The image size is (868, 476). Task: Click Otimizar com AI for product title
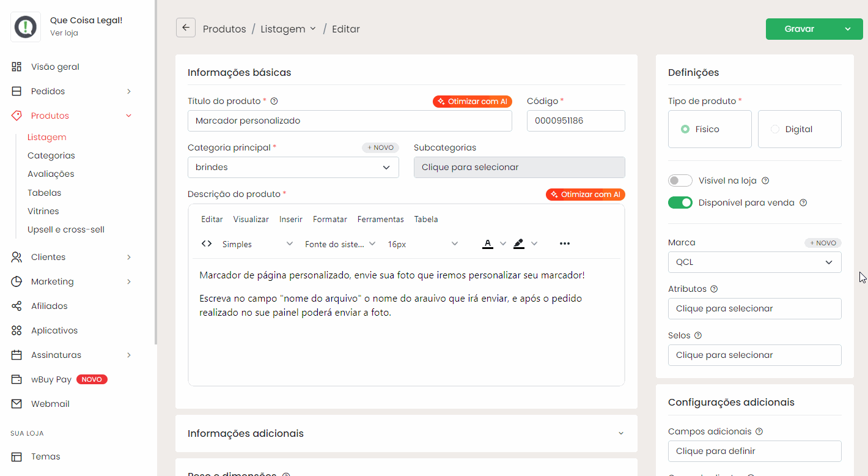472,102
